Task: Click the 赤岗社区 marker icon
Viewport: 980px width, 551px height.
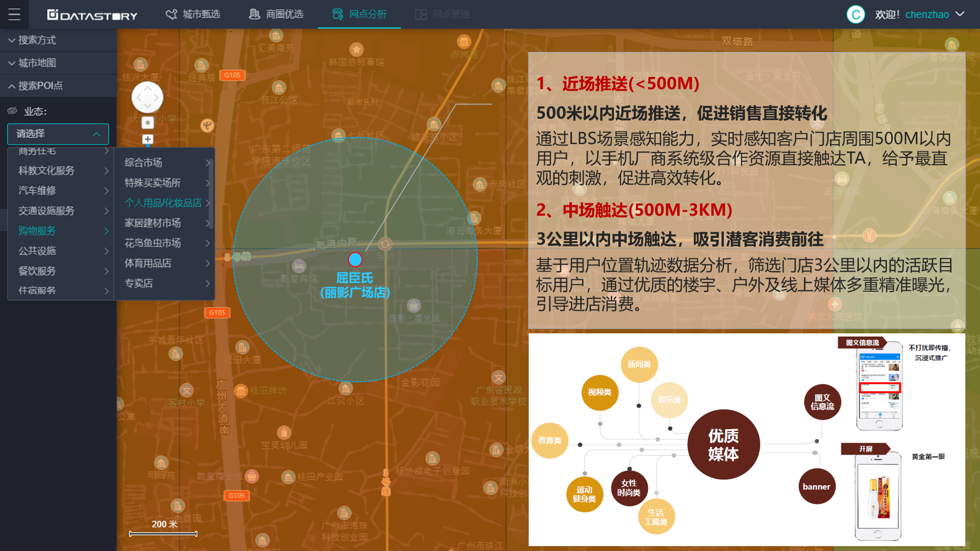Action: tap(480, 185)
